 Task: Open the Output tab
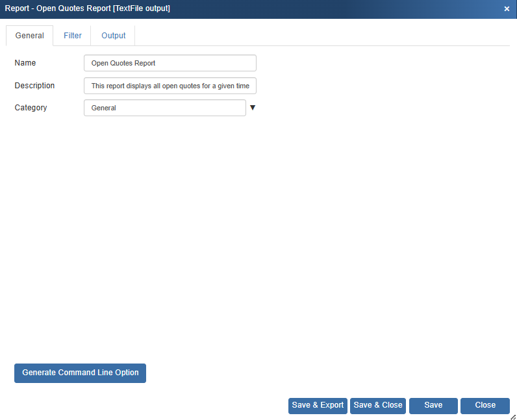pyautogui.click(x=114, y=36)
